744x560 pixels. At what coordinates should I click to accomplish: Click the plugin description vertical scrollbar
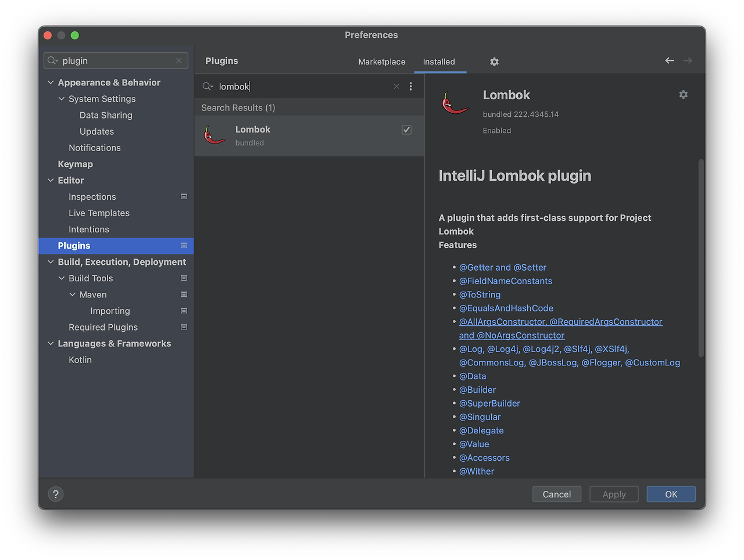[x=701, y=258]
